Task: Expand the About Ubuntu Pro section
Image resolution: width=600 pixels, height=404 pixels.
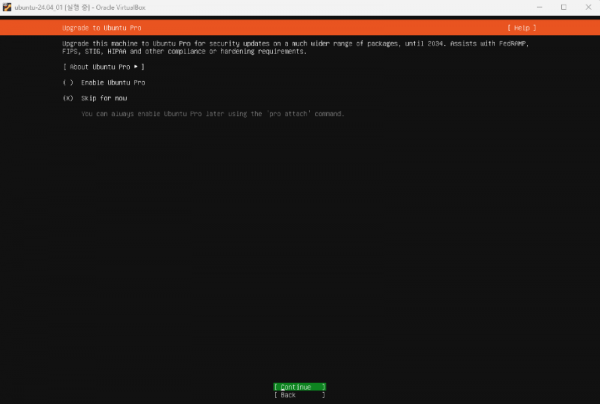Action: [x=96, y=66]
